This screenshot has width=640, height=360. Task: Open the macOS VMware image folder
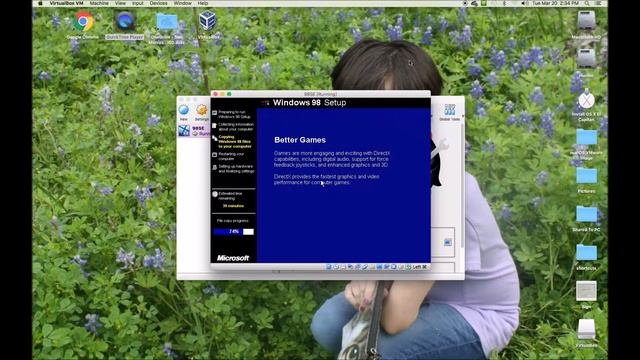[587, 137]
